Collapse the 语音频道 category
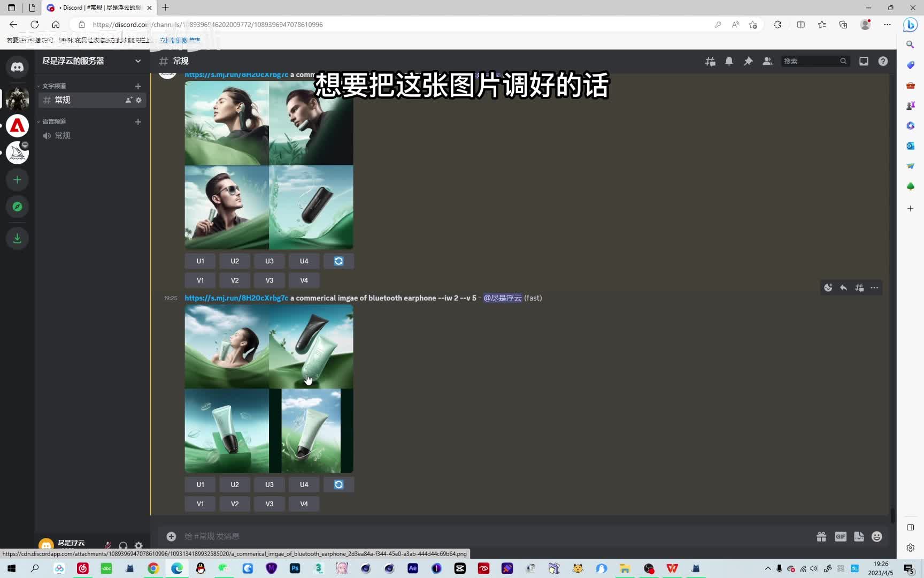The image size is (924, 578). pyautogui.click(x=53, y=122)
